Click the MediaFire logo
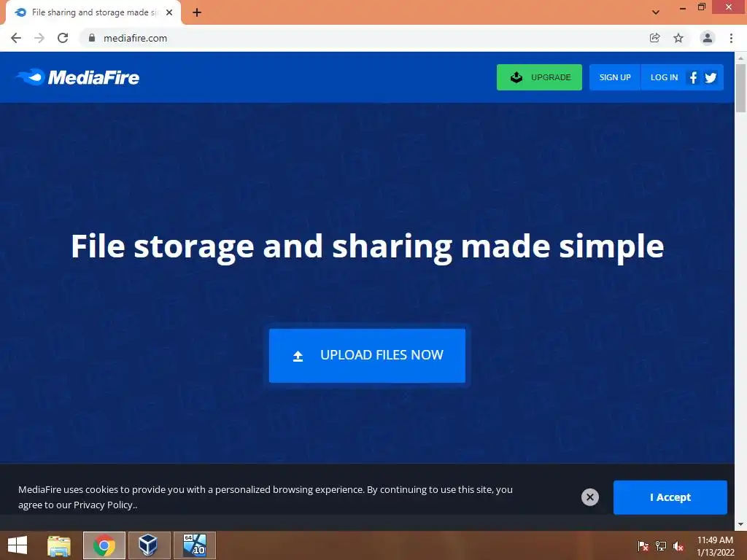The image size is (747, 560). [77, 77]
